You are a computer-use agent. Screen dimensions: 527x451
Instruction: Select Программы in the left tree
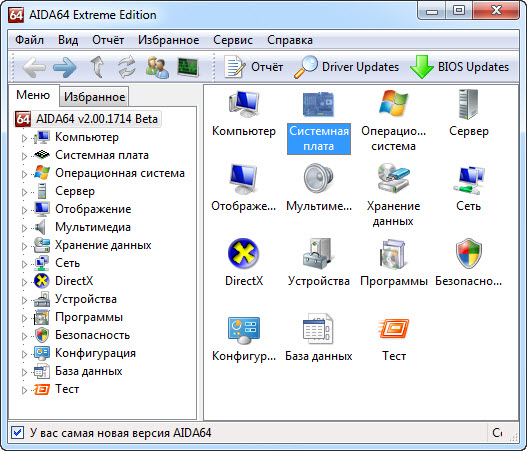[x=89, y=317]
